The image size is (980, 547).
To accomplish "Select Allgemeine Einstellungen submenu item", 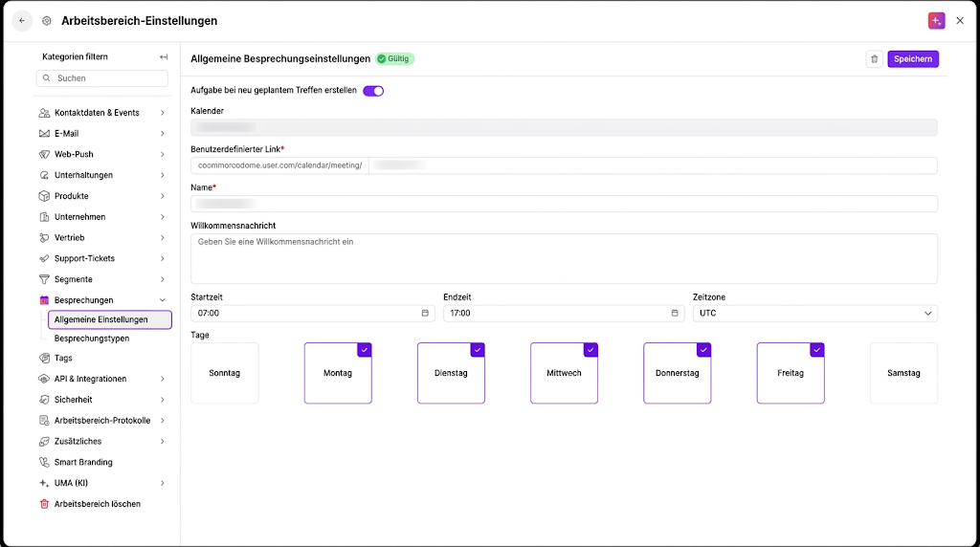I will tap(110, 319).
